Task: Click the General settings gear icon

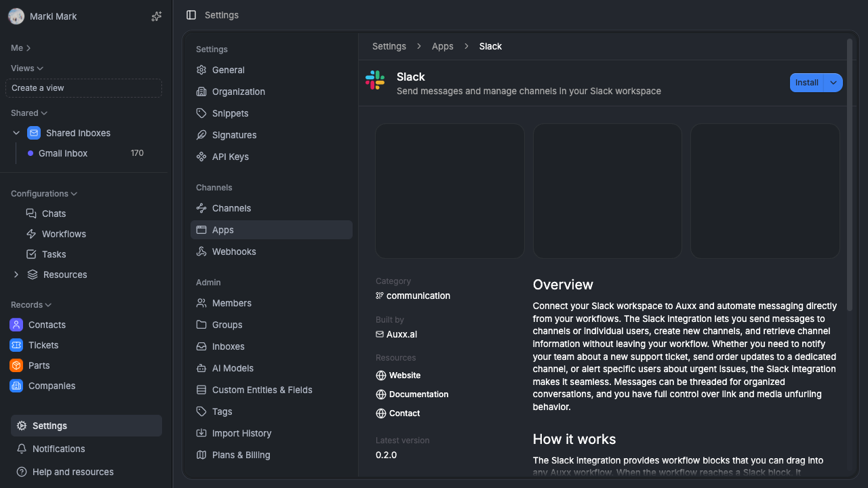Action: 201,70
